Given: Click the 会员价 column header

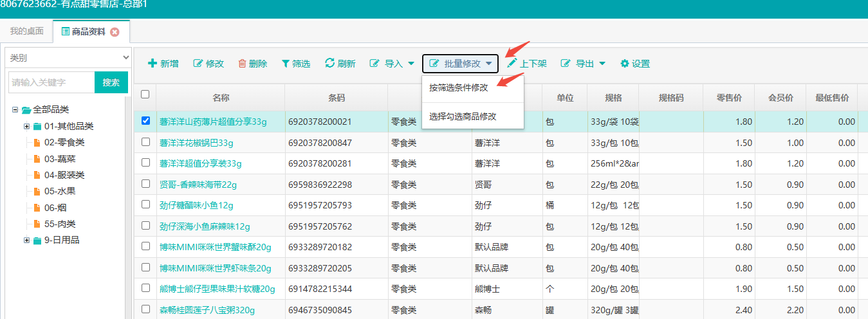Looking at the screenshot, I should click(x=781, y=98).
